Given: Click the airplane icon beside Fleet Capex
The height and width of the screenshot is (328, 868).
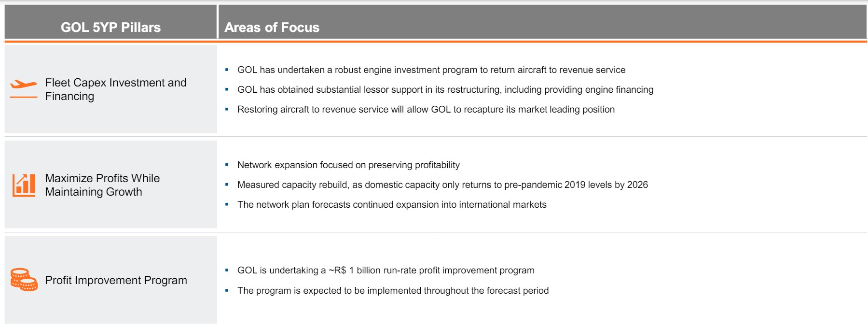Looking at the screenshot, I should click(23, 85).
